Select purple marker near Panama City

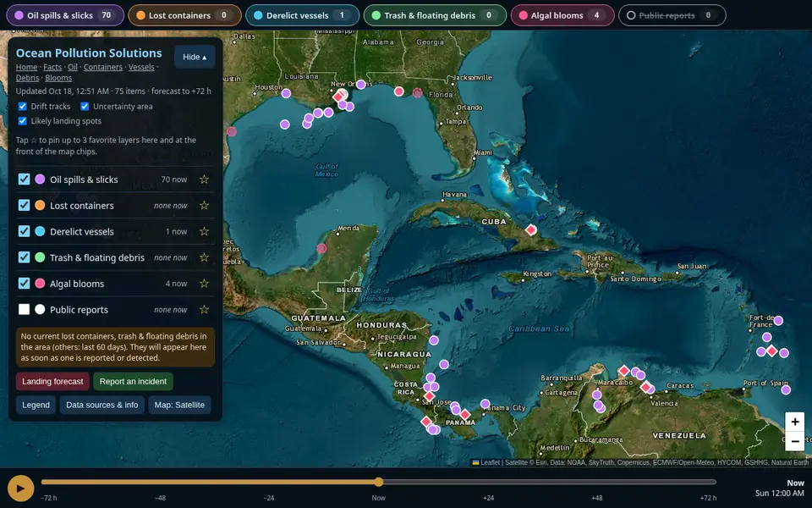point(485,403)
